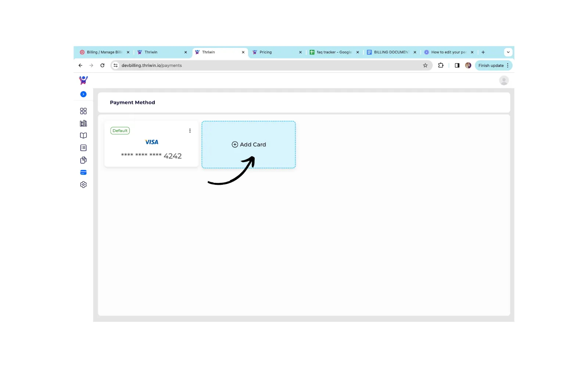Open a new browser tab with plus button
This screenshot has width=588, height=368.
point(483,52)
